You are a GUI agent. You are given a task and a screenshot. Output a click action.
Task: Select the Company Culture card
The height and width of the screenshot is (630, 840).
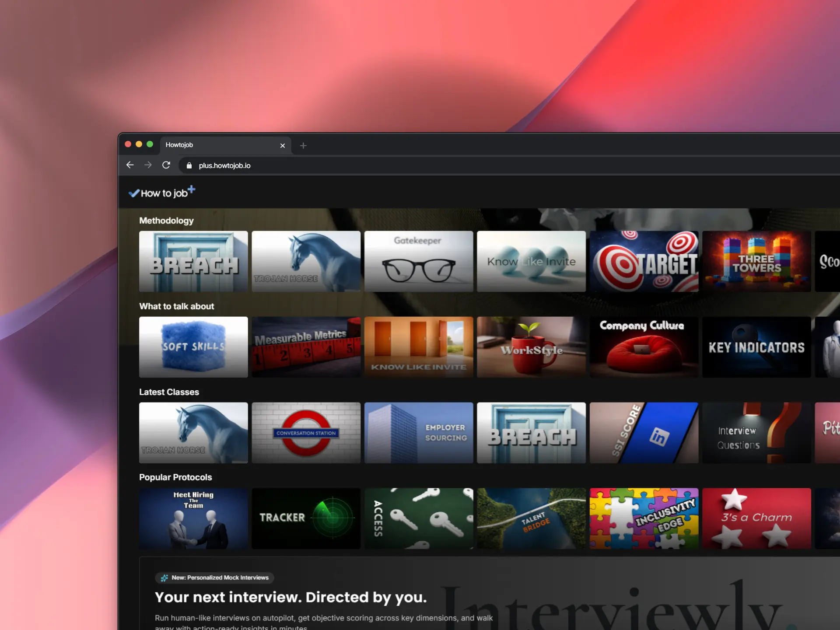pos(644,347)
